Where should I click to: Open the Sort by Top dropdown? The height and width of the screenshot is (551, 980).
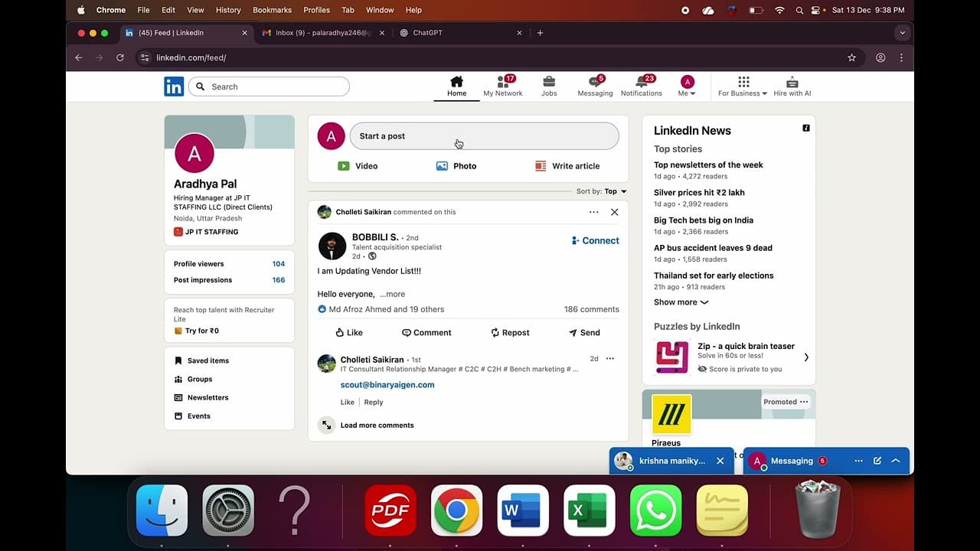(x=602, y=191)
